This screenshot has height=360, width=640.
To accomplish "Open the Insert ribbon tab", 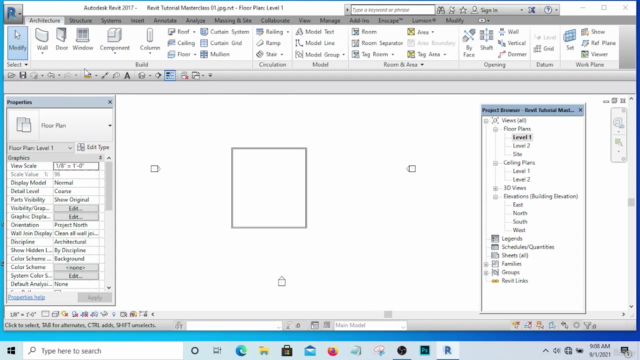I will click(x=138, y=20).
